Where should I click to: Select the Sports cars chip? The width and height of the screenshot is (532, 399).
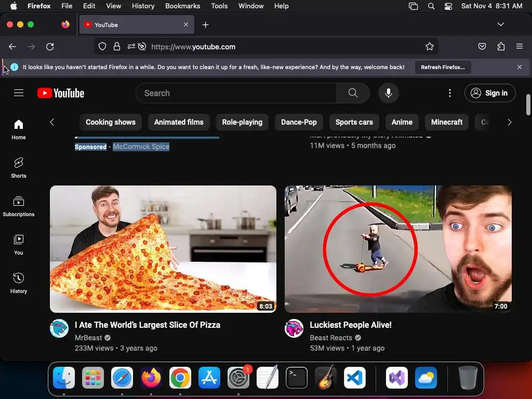354,122
